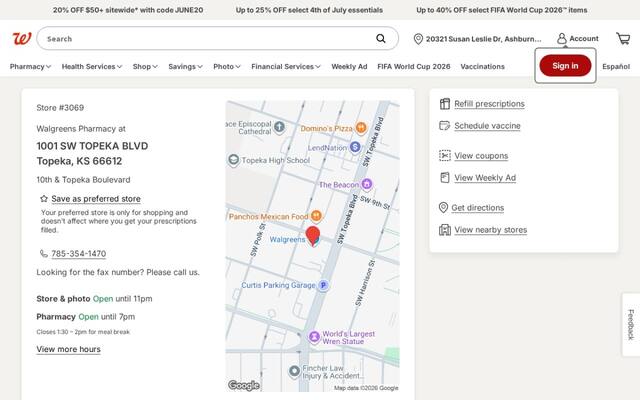Expand the Savings dropdown menu
Image resolution: width=640 pixels, height=400 pixels.
(185, 67)
